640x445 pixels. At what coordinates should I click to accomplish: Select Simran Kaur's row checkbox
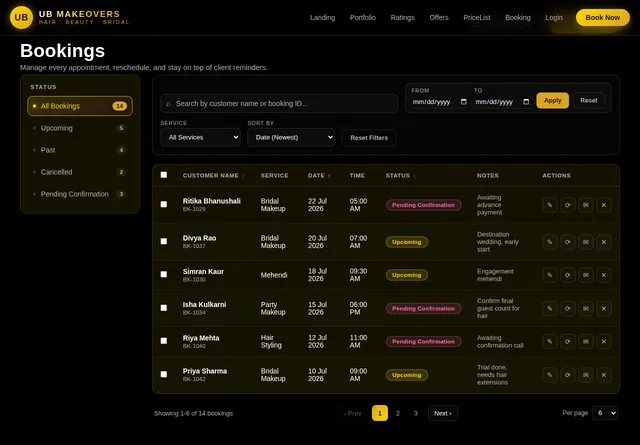[x=164, y=274]
